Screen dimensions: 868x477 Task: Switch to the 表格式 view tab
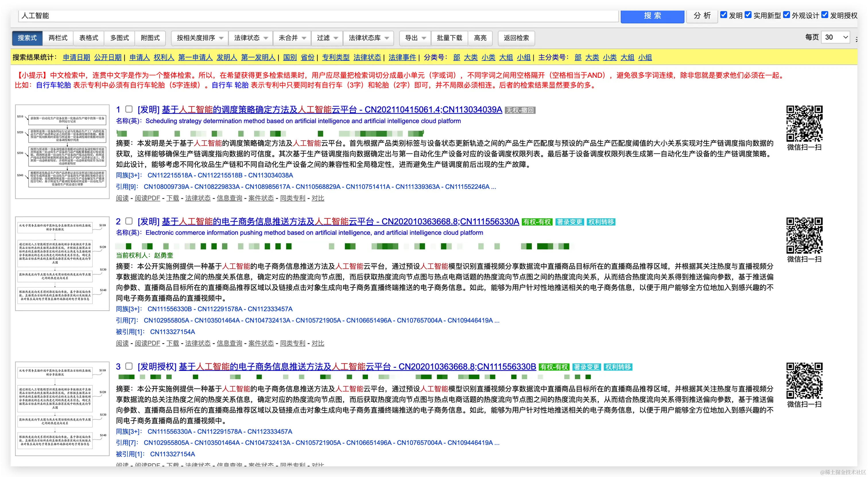(x=89, y=38)
